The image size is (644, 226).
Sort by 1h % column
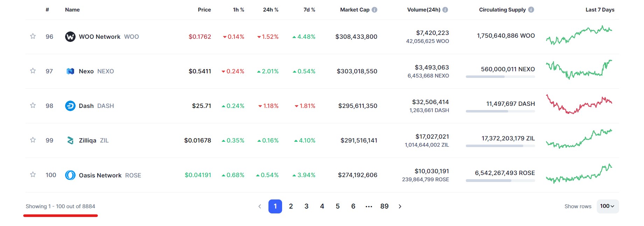(239, 10)
